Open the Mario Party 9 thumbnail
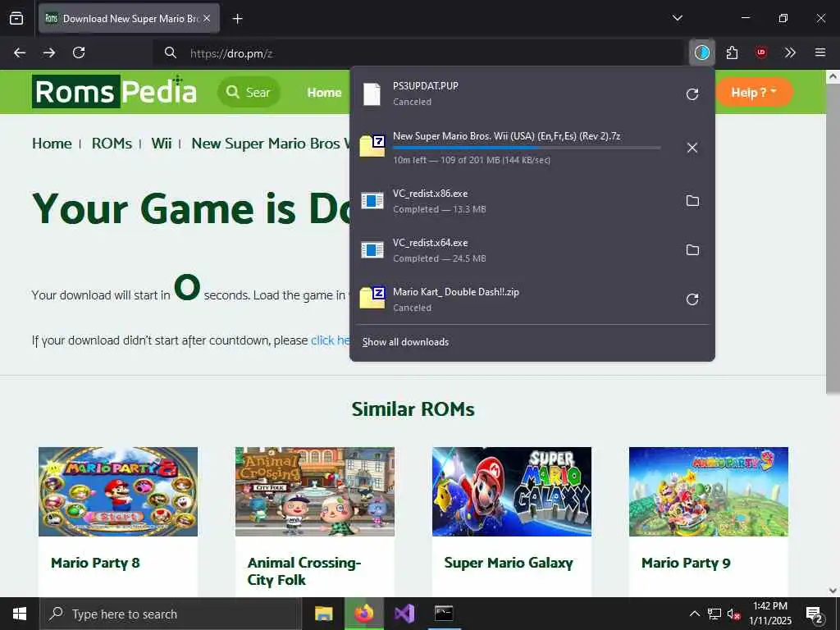This screenshot has height=630, width=840. (709, 492)
